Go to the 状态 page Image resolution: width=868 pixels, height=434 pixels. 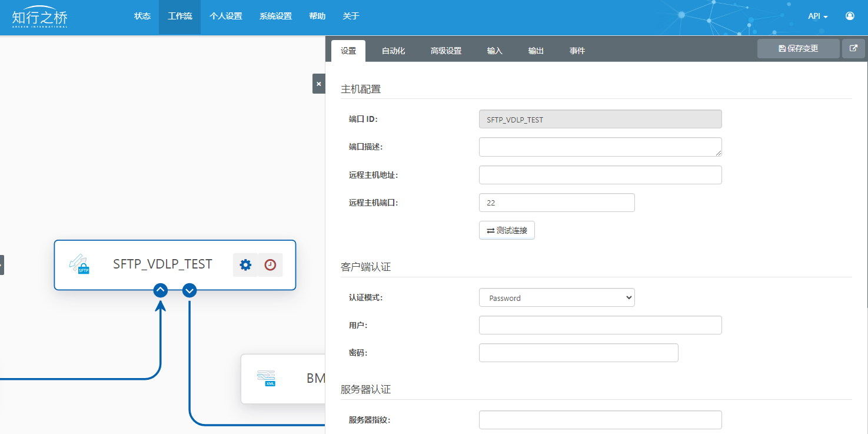142,16
